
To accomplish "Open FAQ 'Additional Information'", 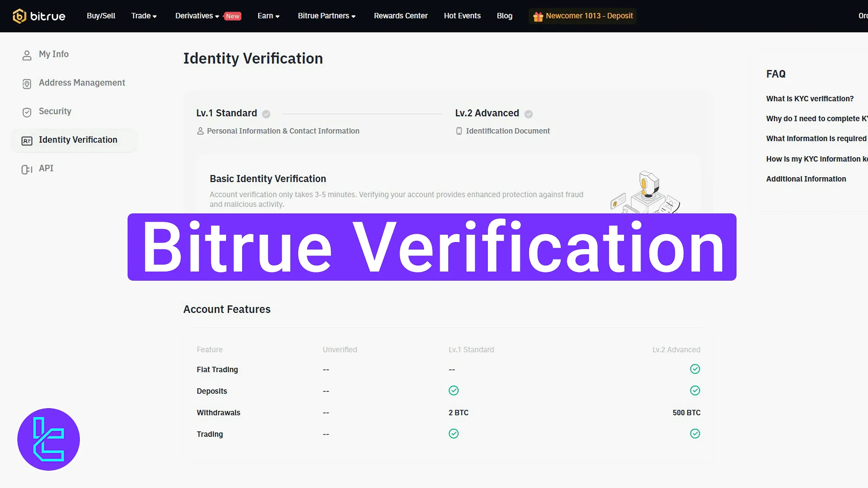I will tap(806, 179).
